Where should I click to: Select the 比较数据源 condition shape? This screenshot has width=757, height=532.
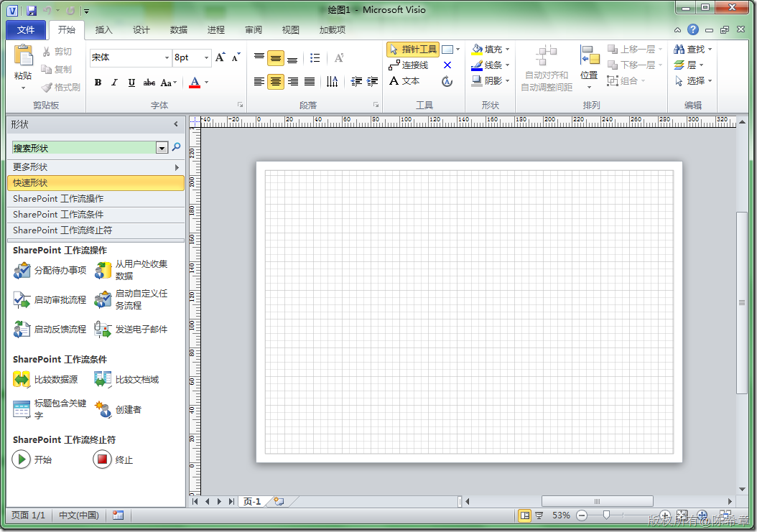click(x=45, y=380)
